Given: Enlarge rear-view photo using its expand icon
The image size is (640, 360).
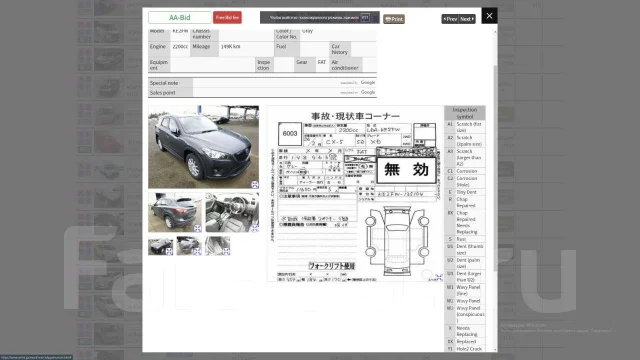Looking at the screenshot, I should (x=198, y=228).
